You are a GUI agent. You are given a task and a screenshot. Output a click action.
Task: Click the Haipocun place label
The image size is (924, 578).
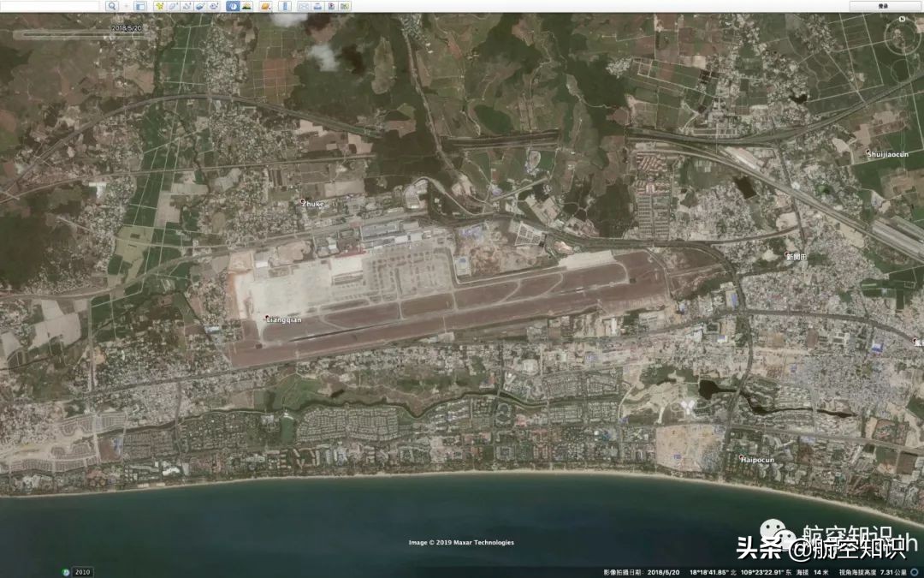[x=757, y=460]
